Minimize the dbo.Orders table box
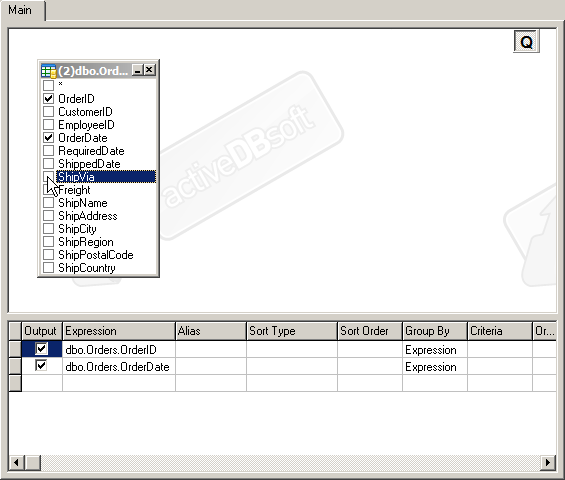 pyautogui.click(x=137, y=70)
